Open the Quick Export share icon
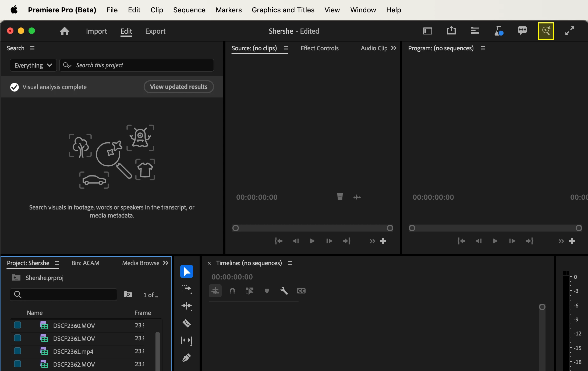 point(451,31)
